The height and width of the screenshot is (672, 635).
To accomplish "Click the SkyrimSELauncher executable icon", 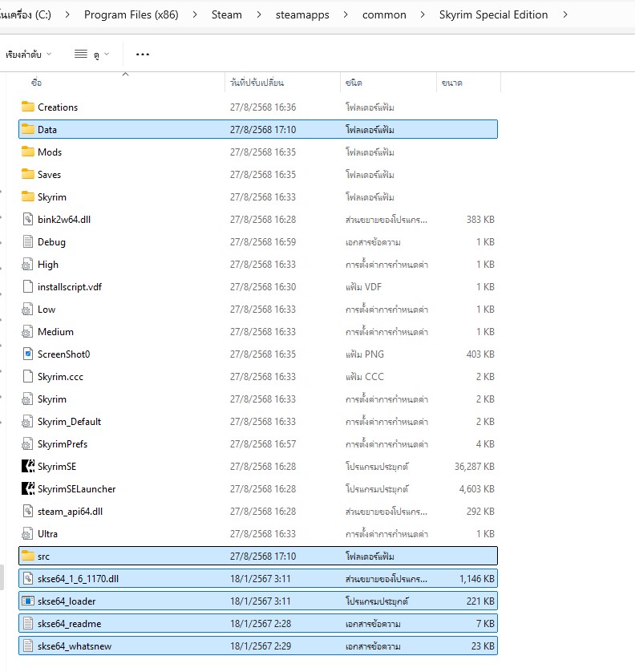I will pos(28,488).
